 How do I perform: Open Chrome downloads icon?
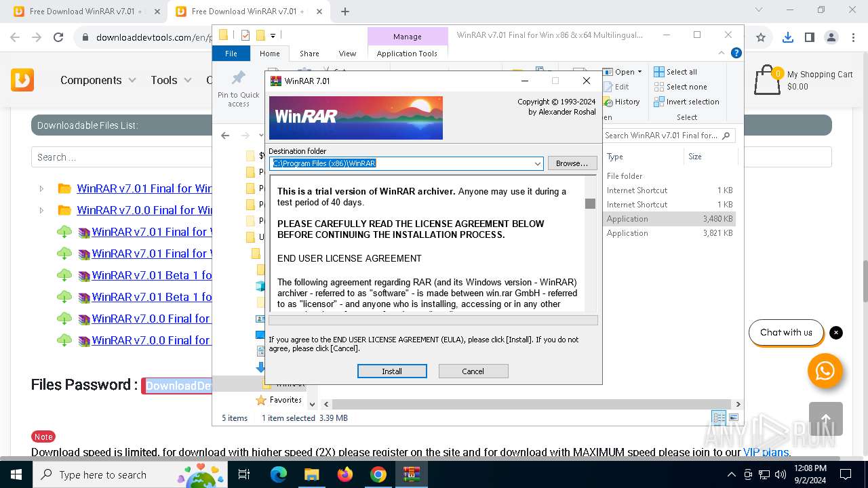click(788, 37)
